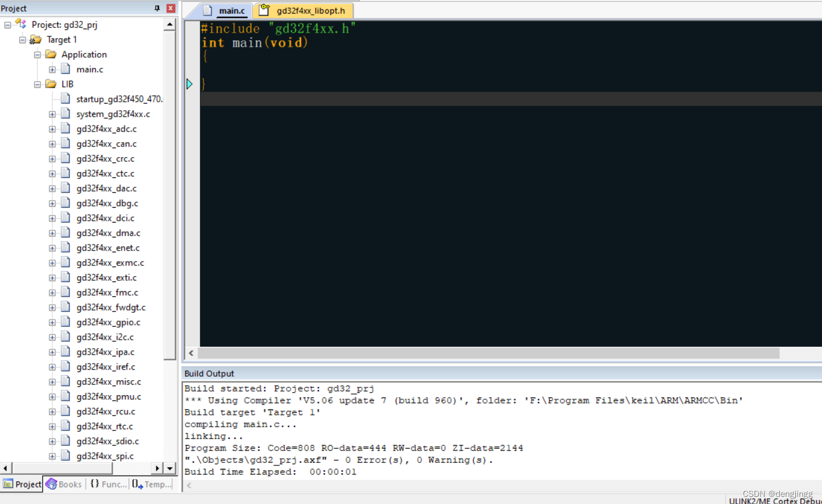This screenshot has width=822, height=504.
Task: Collapse the Application folder
Action: [x=37, y=55]
